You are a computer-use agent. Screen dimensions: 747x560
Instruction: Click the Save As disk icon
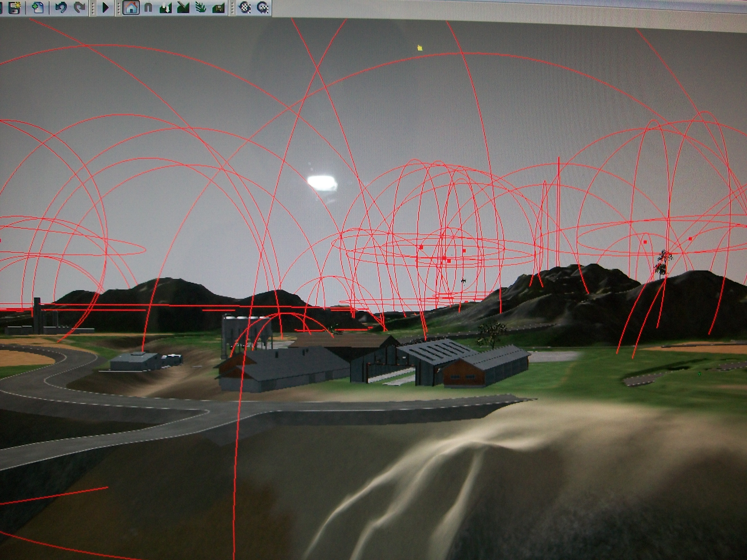click(14, 7)
